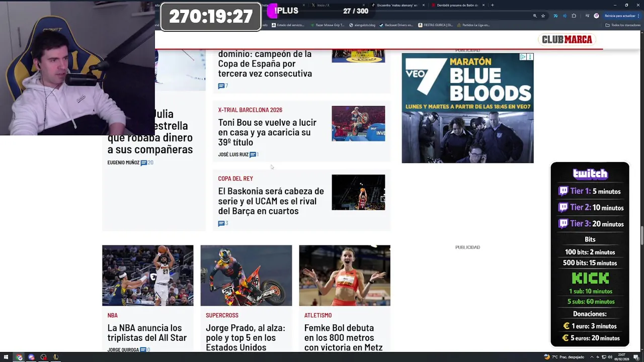Click the CLUB MARCA logo
The height and width of the screenshot is (362, 644).
click(x=567, y=40)
